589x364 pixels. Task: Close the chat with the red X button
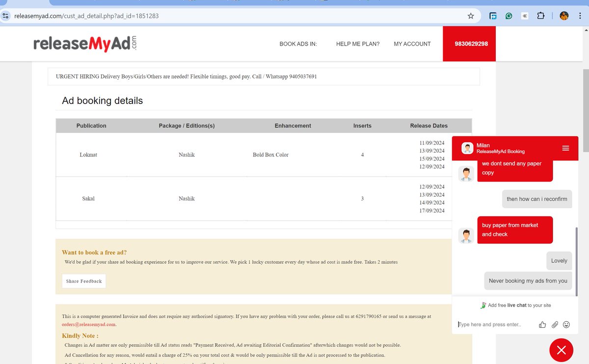tap(561, 350)
